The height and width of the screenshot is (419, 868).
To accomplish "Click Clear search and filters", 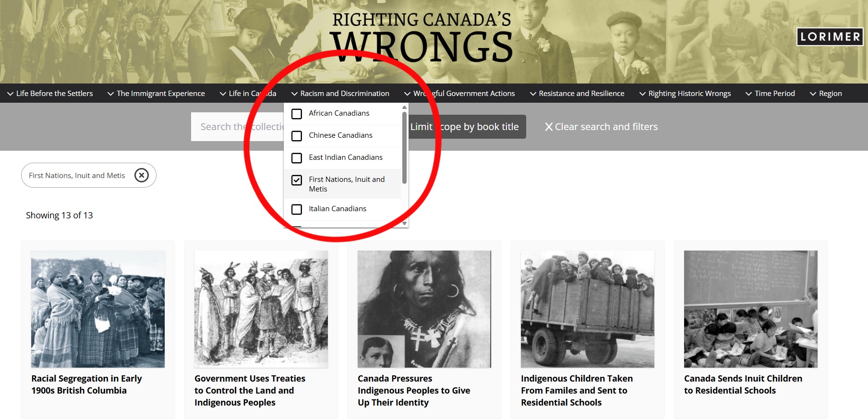I will 601,127.
